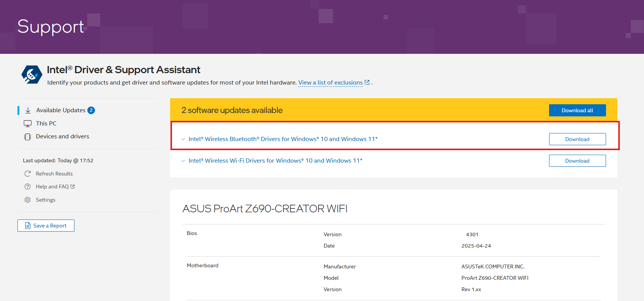This screenshot has width=644, height=301.
Task: Click the model value ProArt Z690-CREATOR WIFI
Action: (495, 278)
